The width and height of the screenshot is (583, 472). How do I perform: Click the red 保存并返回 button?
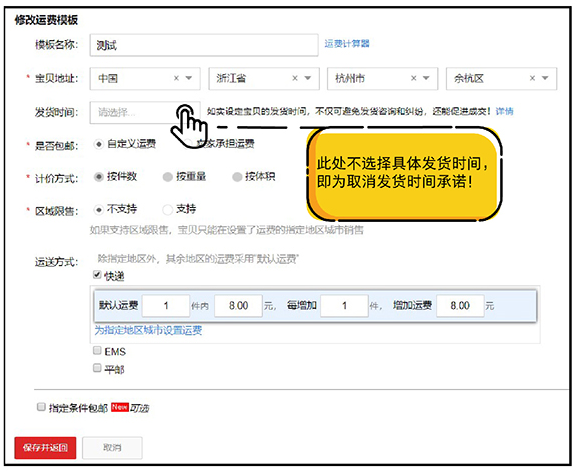45,448
